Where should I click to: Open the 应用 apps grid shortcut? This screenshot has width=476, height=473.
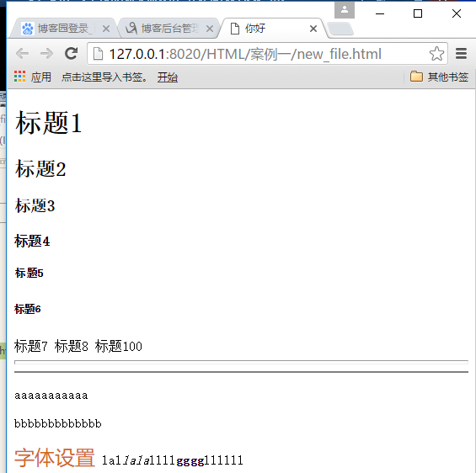[x=33, y=77]
